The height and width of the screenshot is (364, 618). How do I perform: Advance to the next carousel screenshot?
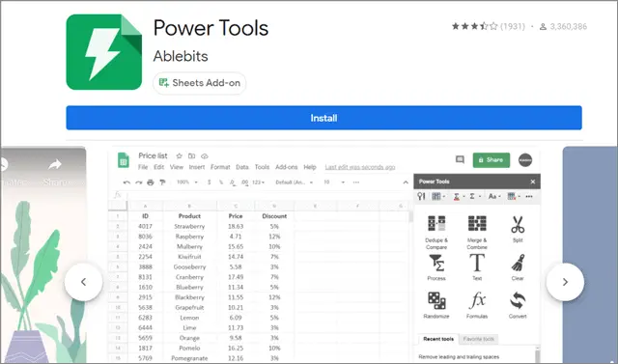point(565,282)
